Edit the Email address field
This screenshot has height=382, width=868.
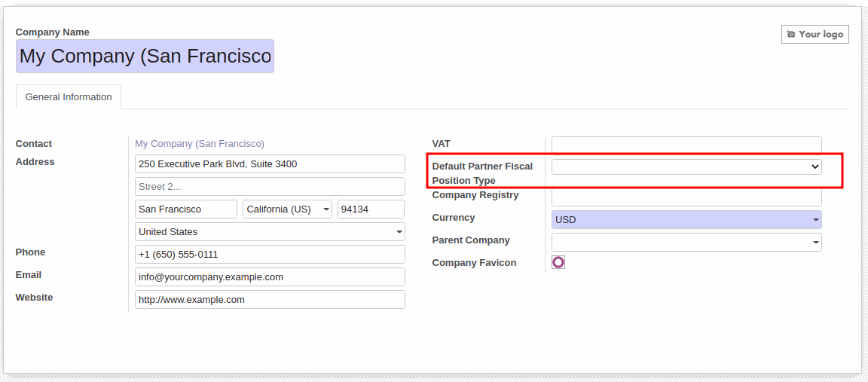point(270,277)
